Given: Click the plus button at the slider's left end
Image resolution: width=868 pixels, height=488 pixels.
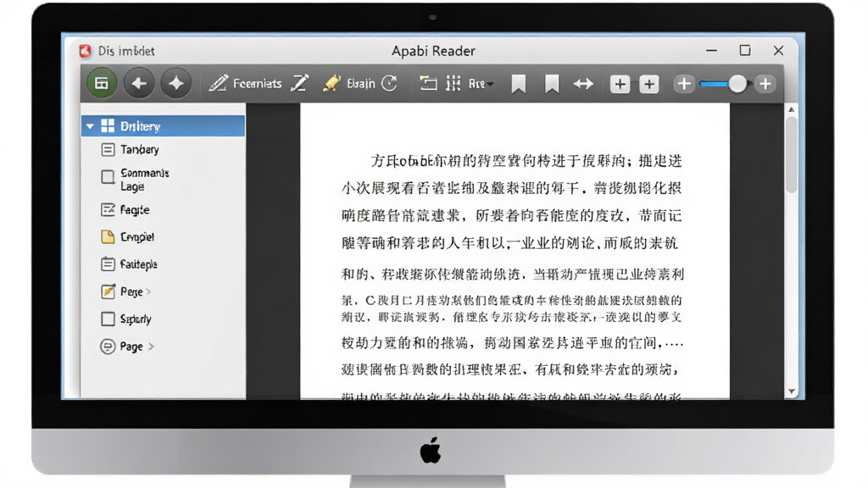Looking at the screenshot, I should click(x=684, y=84).
